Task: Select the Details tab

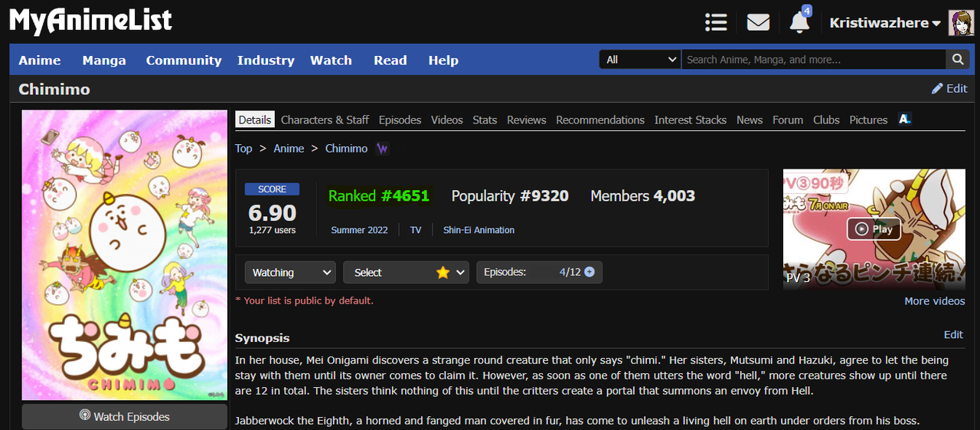Action: click(255, 120)
